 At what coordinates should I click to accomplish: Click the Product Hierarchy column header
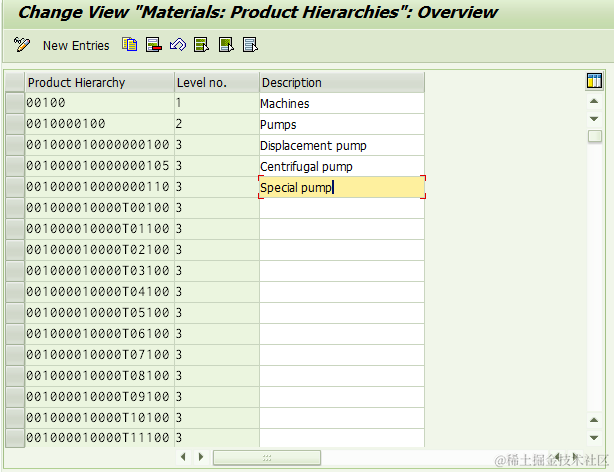(99, 83)
